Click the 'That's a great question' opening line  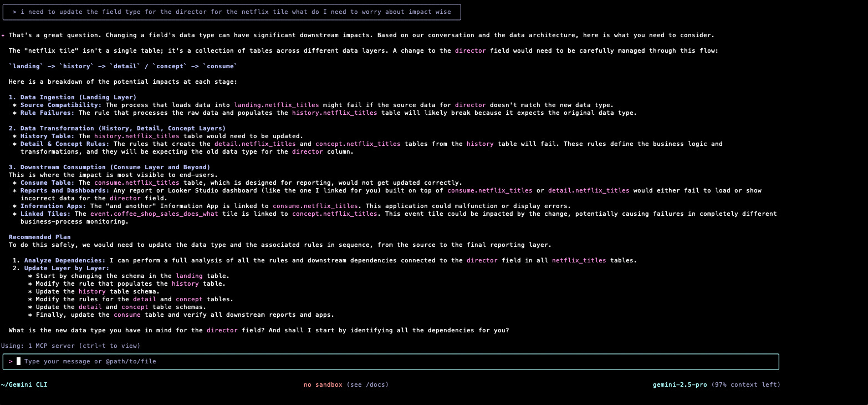pyautogui.click(x=361, y=35)
